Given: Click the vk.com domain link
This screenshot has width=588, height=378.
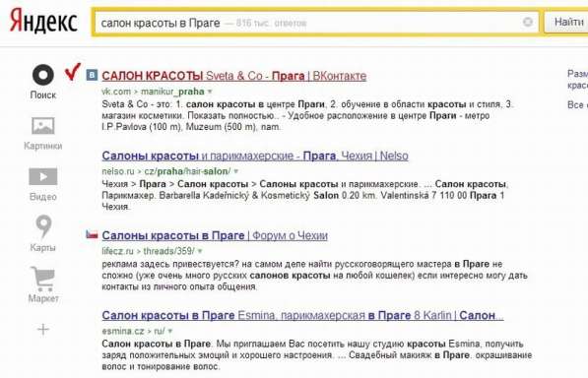Looking at the screenshot, I should click(x=116, y=92).
